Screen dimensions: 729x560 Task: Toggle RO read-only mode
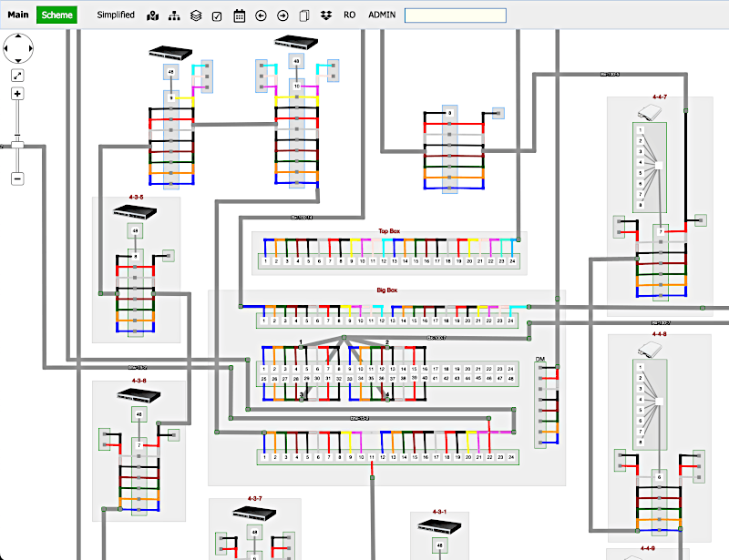pos(350,15)
